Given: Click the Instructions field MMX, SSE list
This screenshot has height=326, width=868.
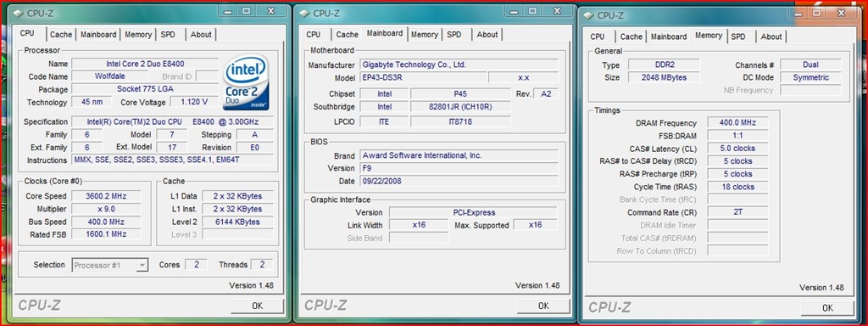Looking at the screenshot, I should [172, 160].
